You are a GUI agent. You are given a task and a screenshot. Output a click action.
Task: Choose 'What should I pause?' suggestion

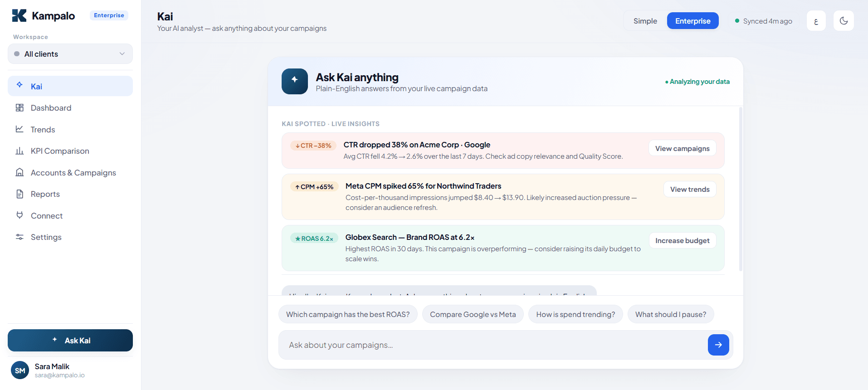(x=671, y=314)
